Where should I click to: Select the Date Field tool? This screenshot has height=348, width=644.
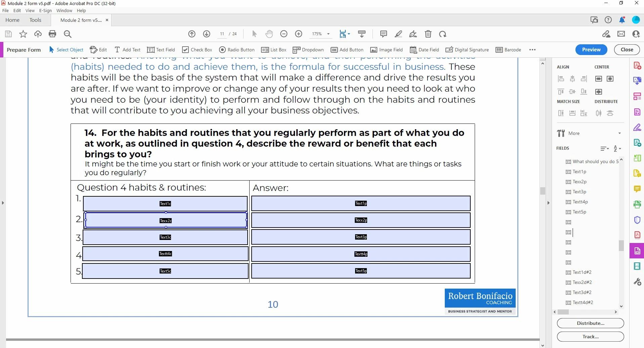pos(424,50)
